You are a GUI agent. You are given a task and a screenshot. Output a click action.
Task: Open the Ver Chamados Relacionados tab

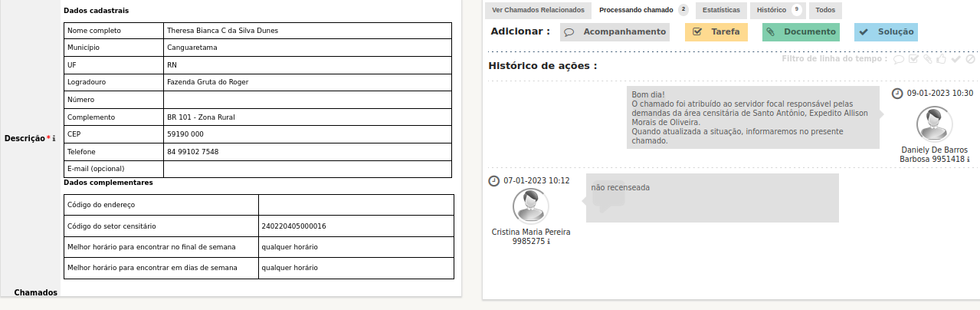click(x=538, y=11)
